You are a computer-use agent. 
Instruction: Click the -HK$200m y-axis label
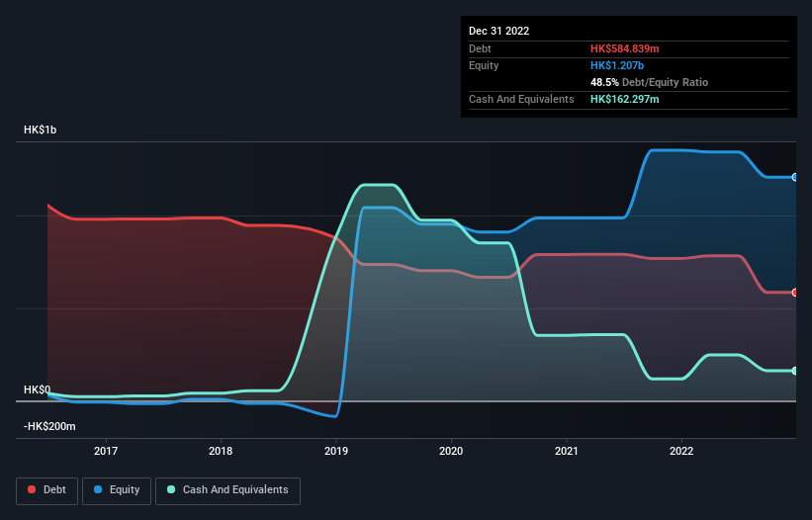coord(49,426)
